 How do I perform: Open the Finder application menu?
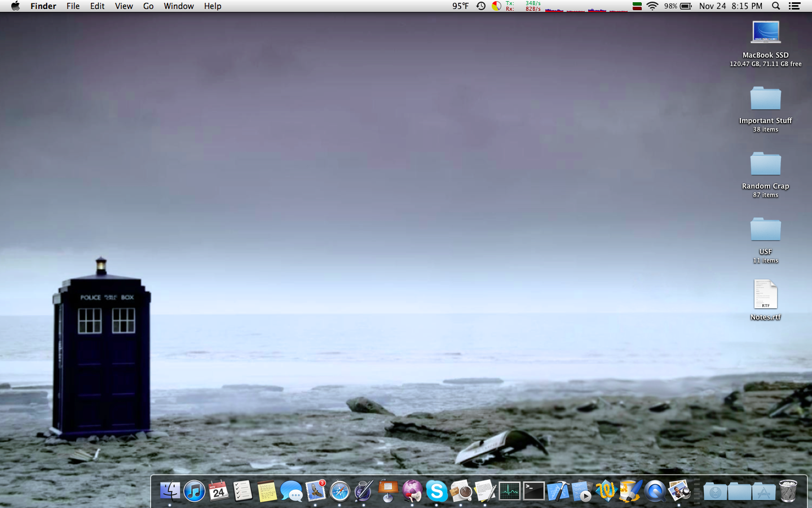coord(43,6)
